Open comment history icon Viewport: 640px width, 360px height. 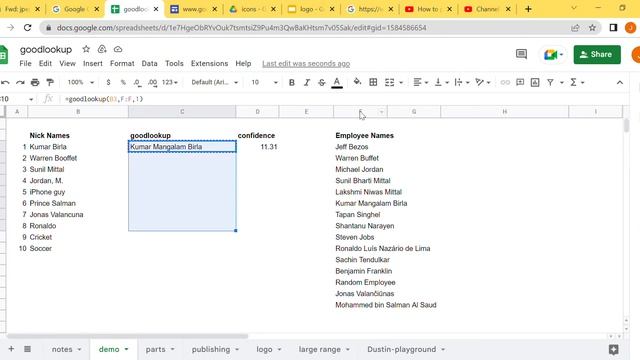pyautogui.click(x=521, y=54)
